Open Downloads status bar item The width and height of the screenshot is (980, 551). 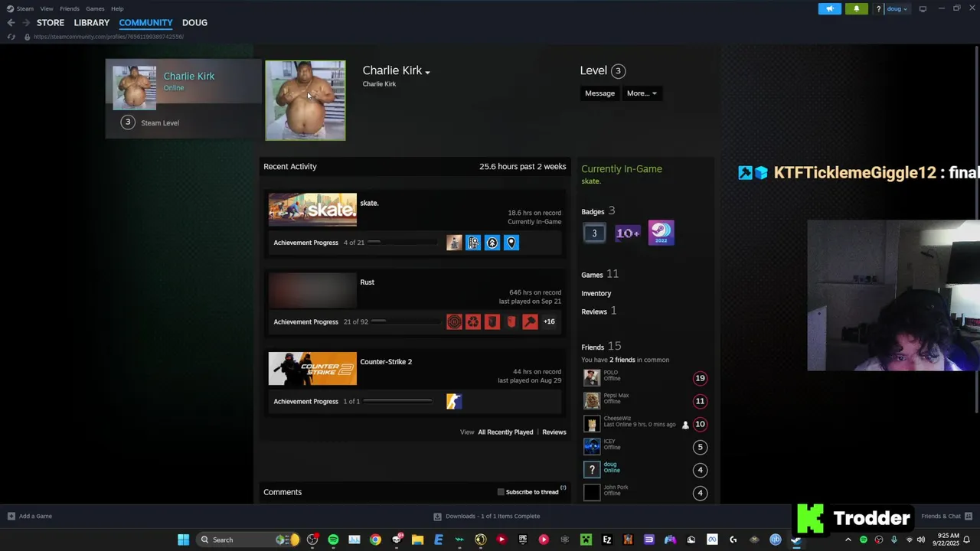[x=487, y=517]
